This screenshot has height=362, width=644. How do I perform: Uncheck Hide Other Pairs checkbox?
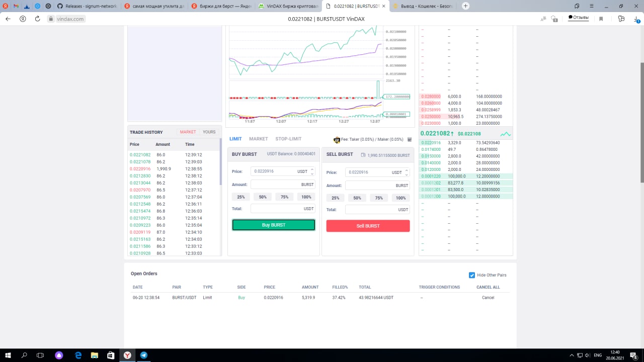[x=471, y=275]
